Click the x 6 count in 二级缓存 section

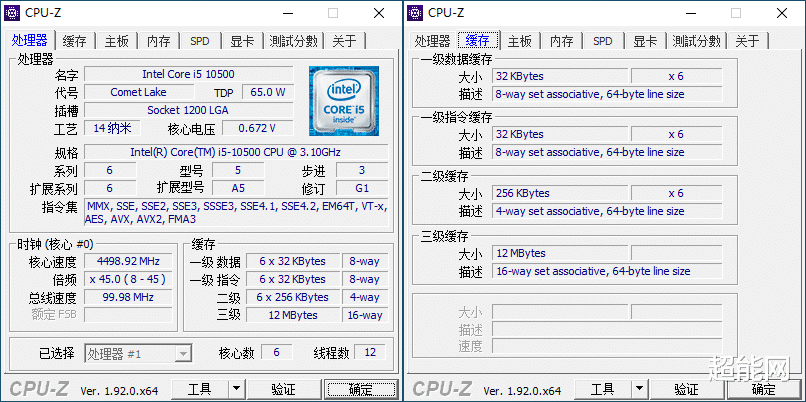[676, 193]
